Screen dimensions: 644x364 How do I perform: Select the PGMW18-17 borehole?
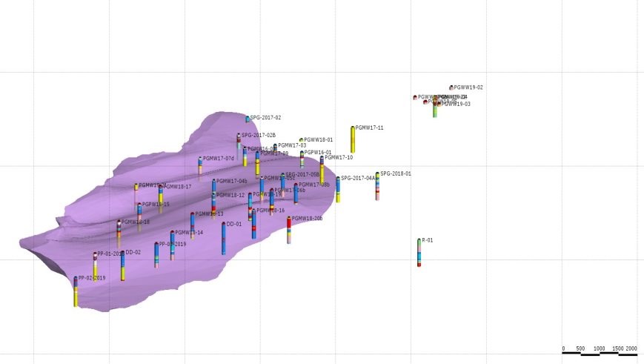pyautogui.click(x=161, y=194)
